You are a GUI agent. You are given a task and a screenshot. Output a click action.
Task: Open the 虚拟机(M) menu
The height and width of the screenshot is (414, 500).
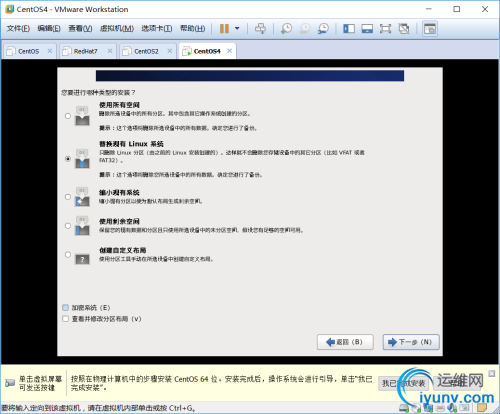[x=117, y=29]
